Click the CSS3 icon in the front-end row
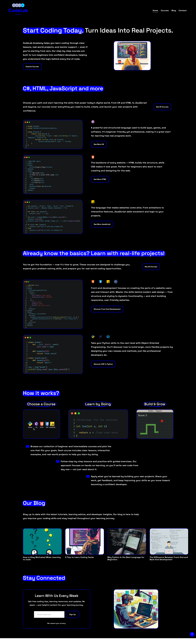Viewport: 196px width, 644px height. pyautogui.click(x=100, y=282)
